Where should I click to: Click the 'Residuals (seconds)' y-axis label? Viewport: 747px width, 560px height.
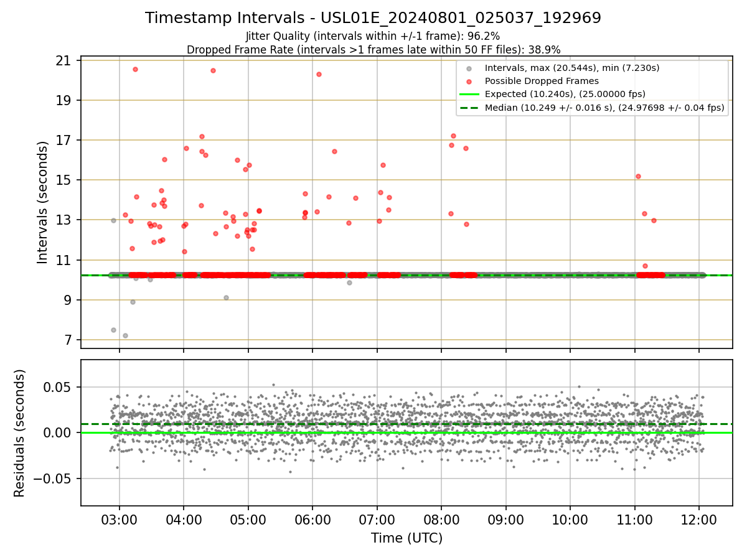20,433
